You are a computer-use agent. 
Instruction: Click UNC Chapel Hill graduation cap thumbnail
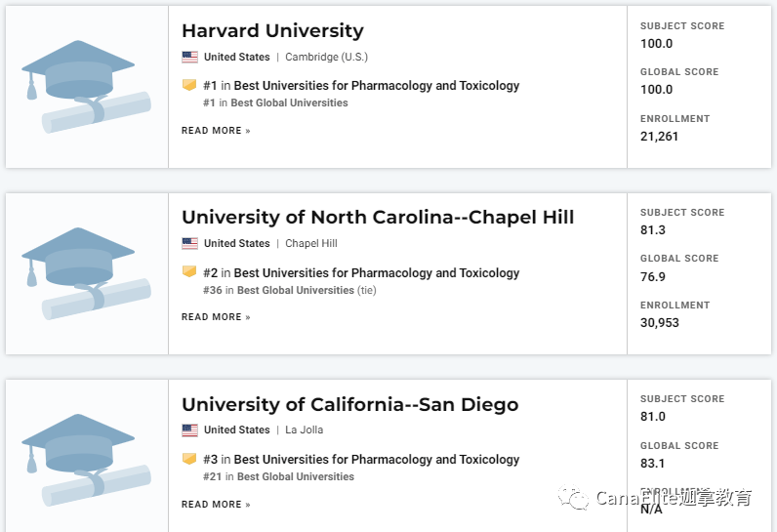(86, 274)
